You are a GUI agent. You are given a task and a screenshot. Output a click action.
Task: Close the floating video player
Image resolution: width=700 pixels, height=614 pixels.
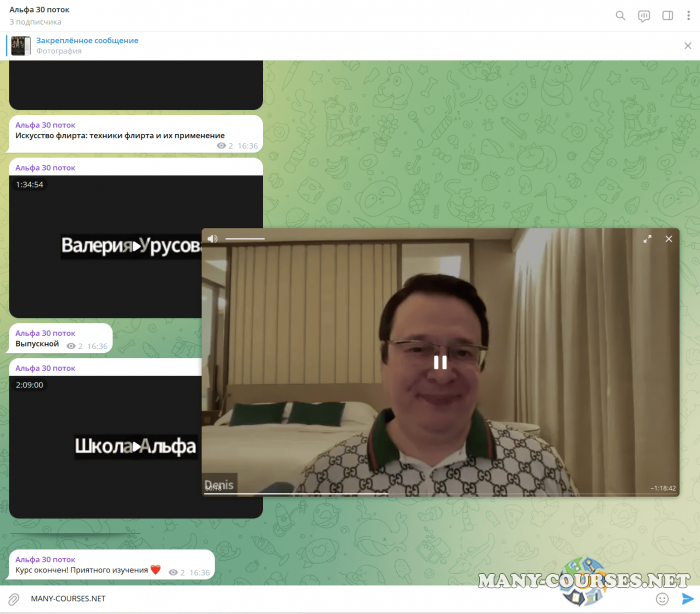coord(669,239)
